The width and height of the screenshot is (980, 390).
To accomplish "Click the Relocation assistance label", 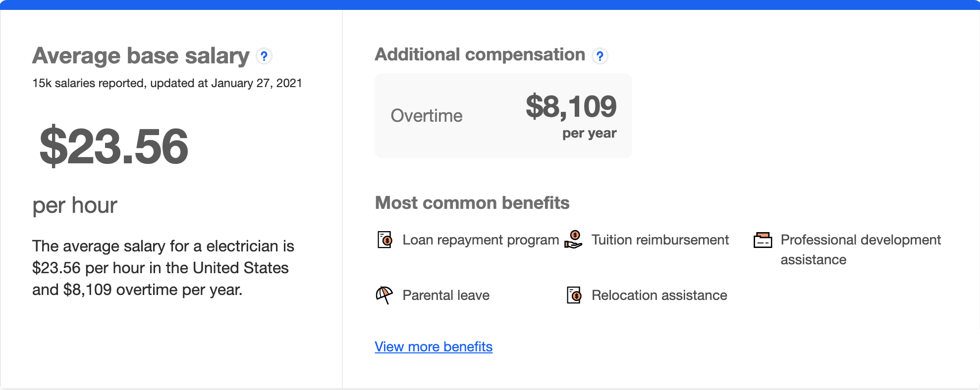I will (659, 295).
